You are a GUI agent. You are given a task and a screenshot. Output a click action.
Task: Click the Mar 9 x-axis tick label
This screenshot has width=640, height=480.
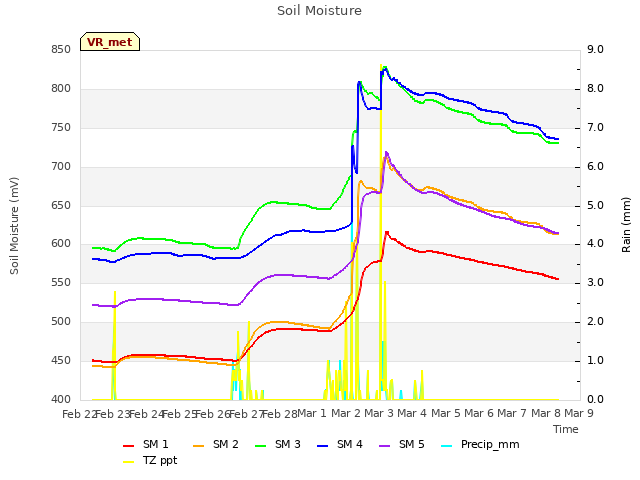579,413
